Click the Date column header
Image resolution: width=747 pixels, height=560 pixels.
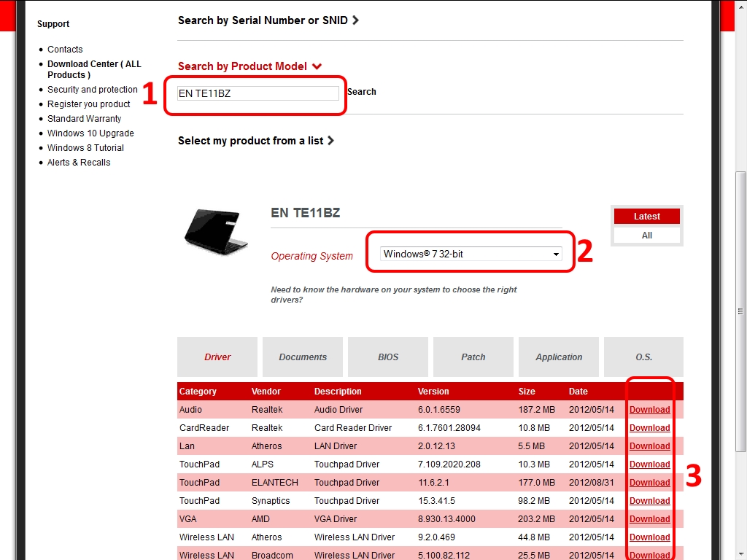click(x=578, y=392)
